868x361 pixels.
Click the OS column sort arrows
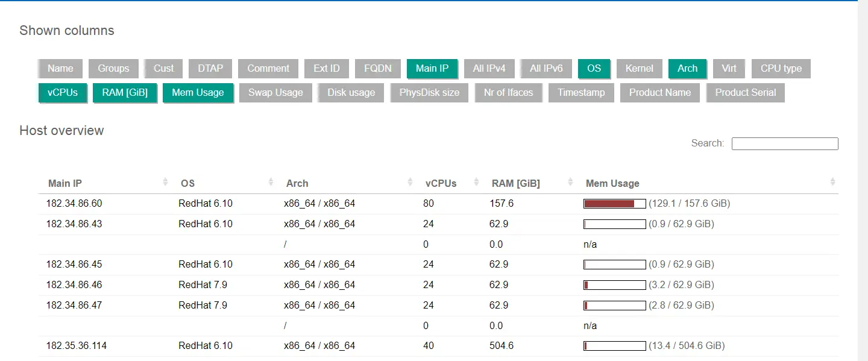(271, 182)
